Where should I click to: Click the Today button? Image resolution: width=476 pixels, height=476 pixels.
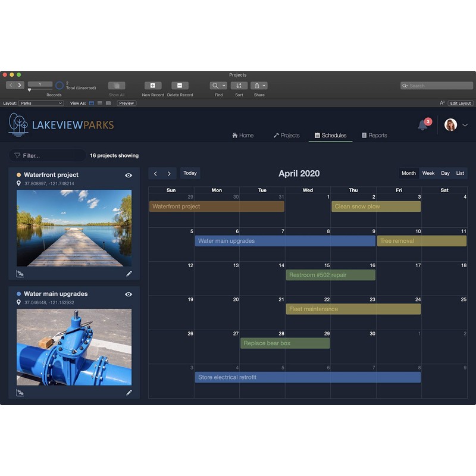(190, 173)
